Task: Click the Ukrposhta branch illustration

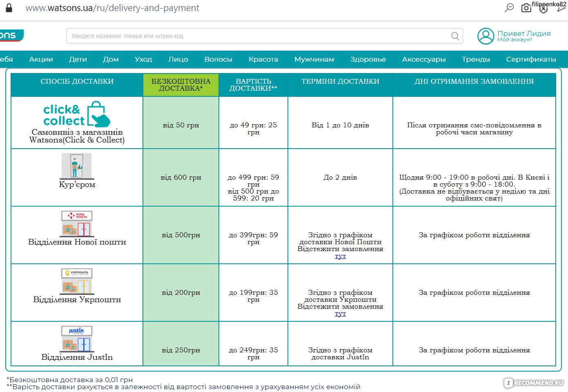Action: pos(77,281)
